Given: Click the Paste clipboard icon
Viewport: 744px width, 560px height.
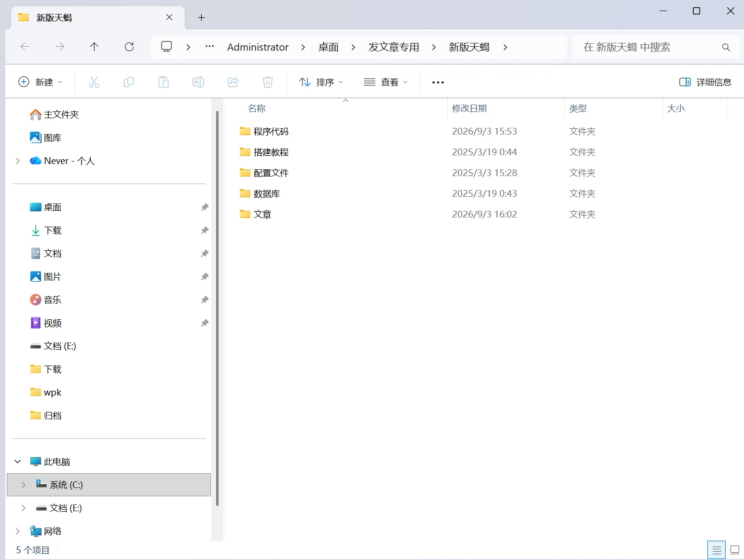Looking at the screenshot, I should point(164,82).
